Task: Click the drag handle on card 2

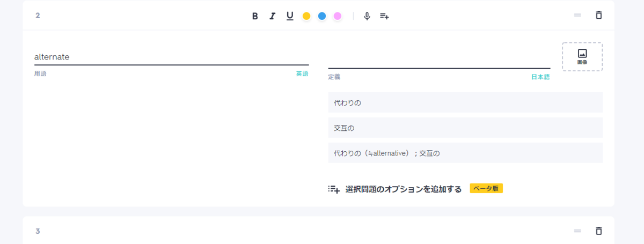Action: pos(577,15)
